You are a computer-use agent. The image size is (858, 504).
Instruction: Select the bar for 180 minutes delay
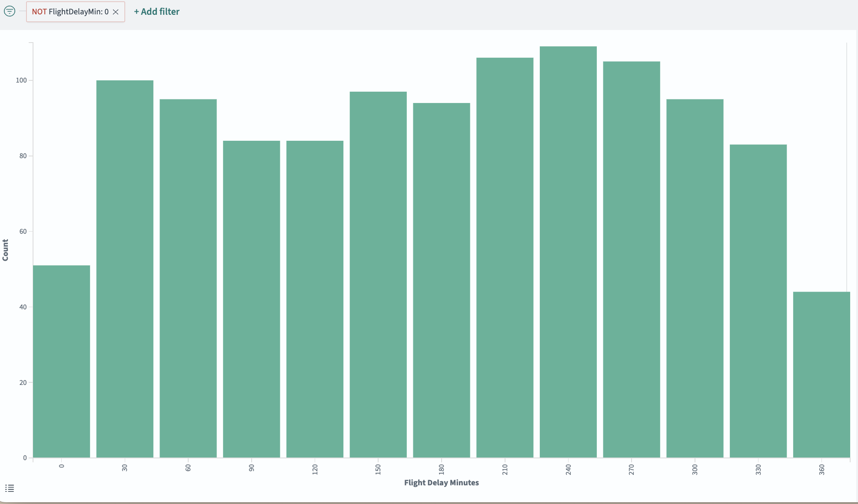point(442,280)
